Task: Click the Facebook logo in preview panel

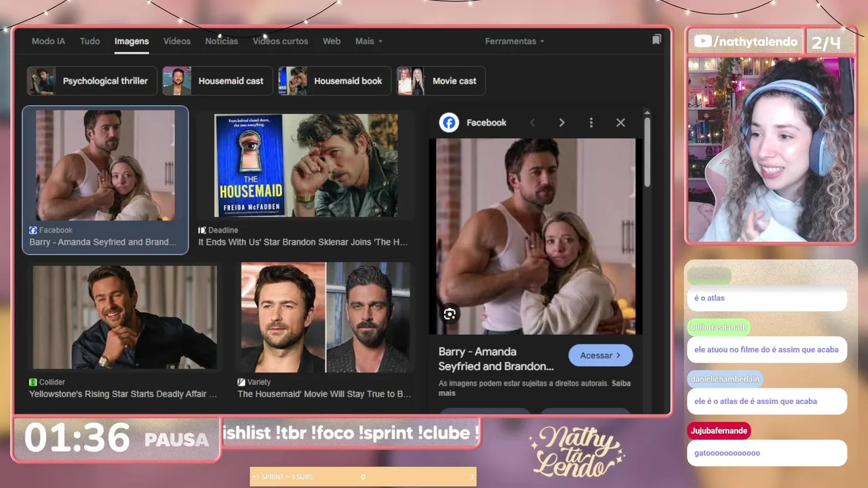Action: tap(449, 123)
